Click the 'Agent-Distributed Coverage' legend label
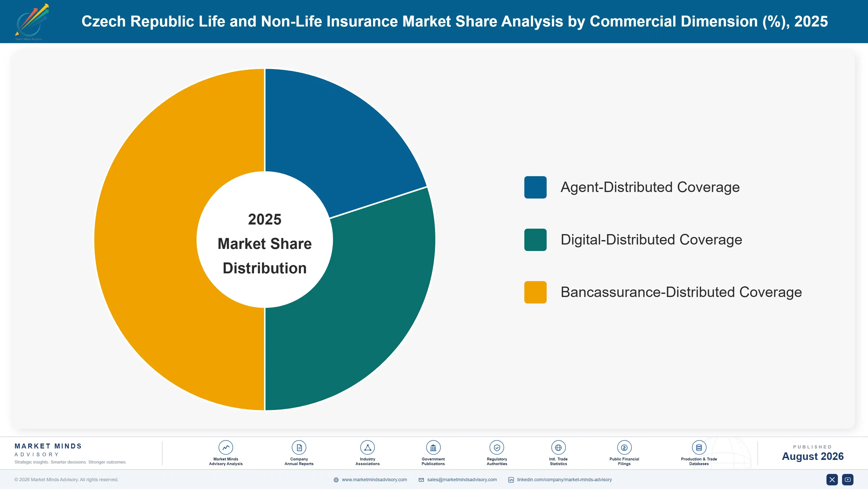868x489 pixels. [650, 187]
